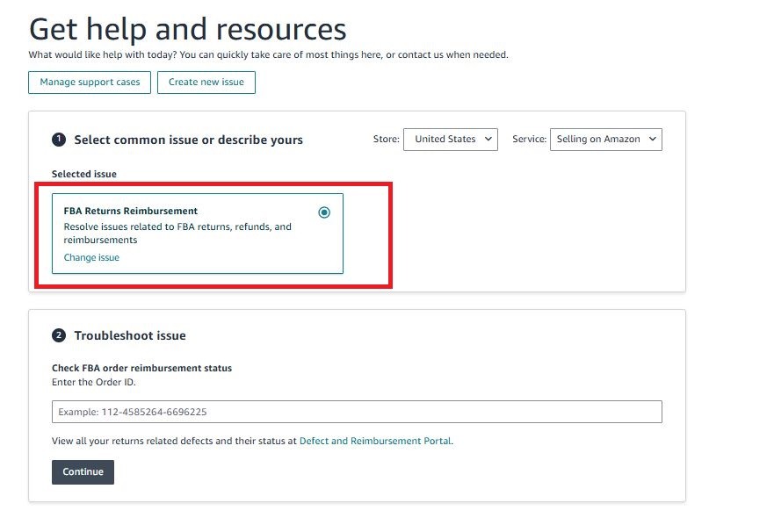This screenshot has width=774, height=532.
Task: Click the Continue button
Action: point(82,471)
